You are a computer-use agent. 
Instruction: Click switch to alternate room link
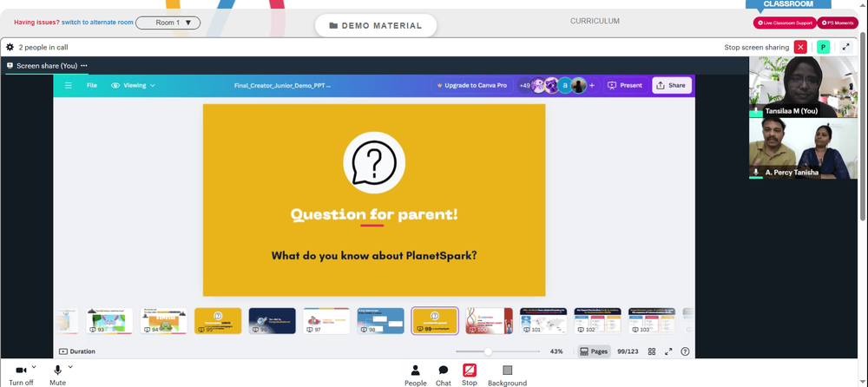click(97, 23)
